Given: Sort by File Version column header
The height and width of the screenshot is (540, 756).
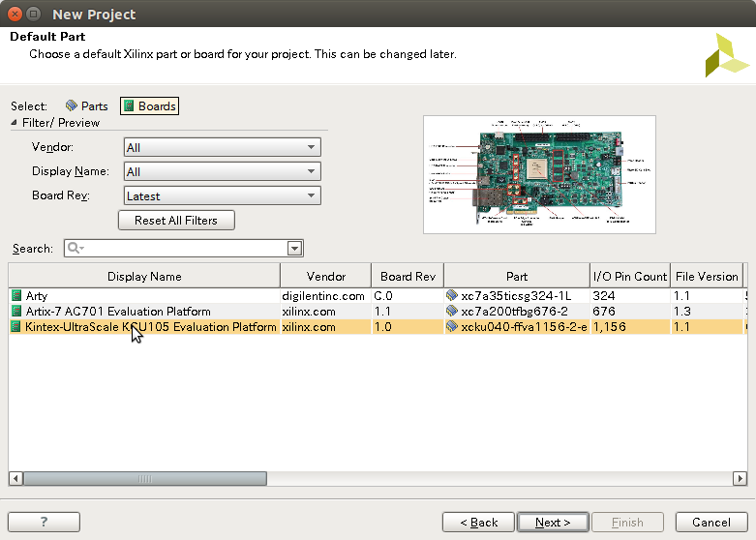Looking at the screenshot, I should pyautogui.click(x=707, y=276).
